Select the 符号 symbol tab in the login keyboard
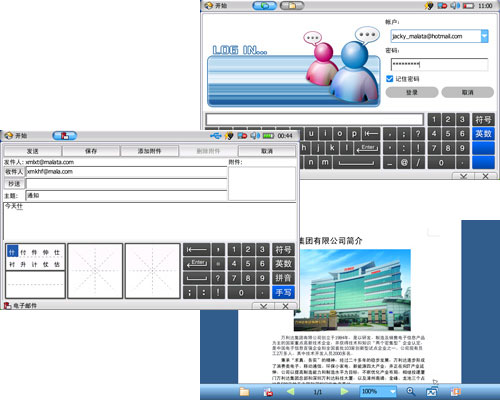Viewport: 500px width, 400px height. tap(483, 119)
